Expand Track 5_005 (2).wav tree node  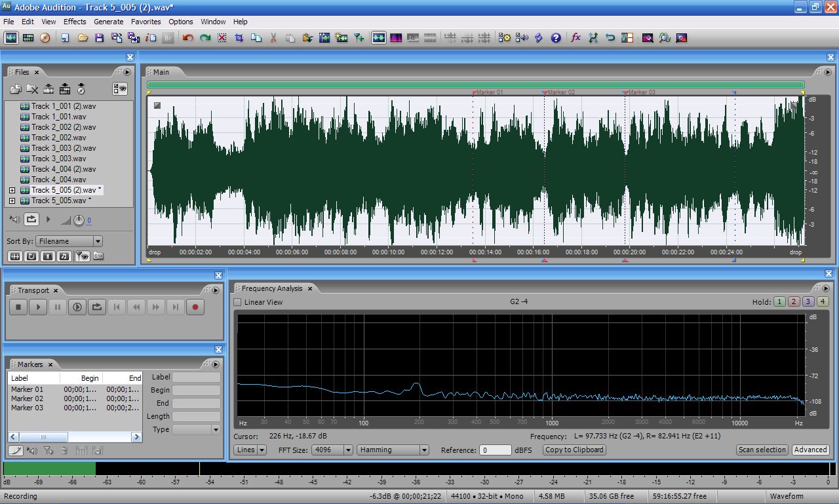click(x=12, y=190)
